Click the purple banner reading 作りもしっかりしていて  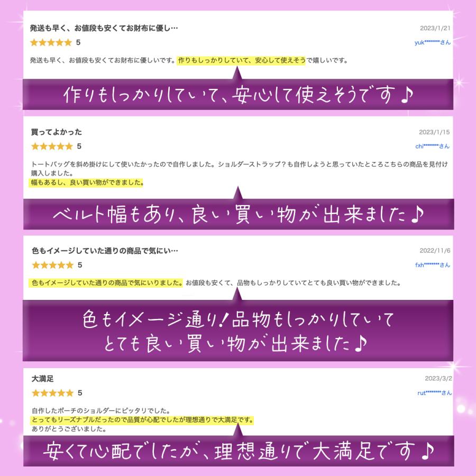[238, 95]
